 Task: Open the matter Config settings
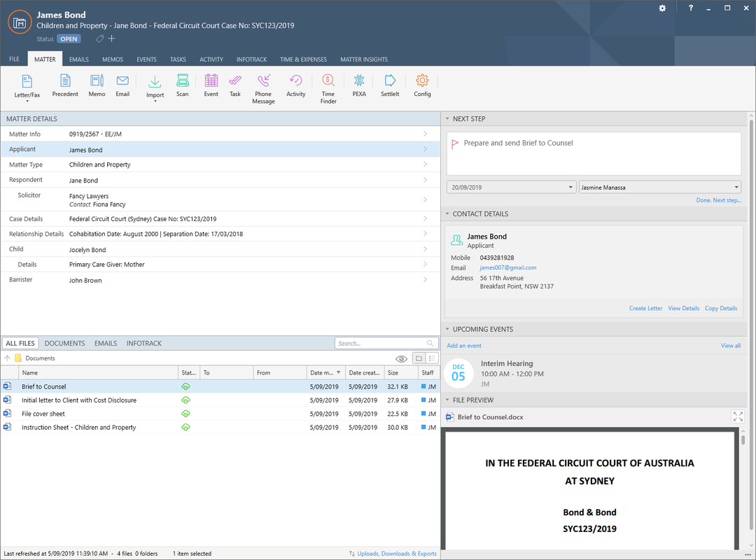coord(422,85)
